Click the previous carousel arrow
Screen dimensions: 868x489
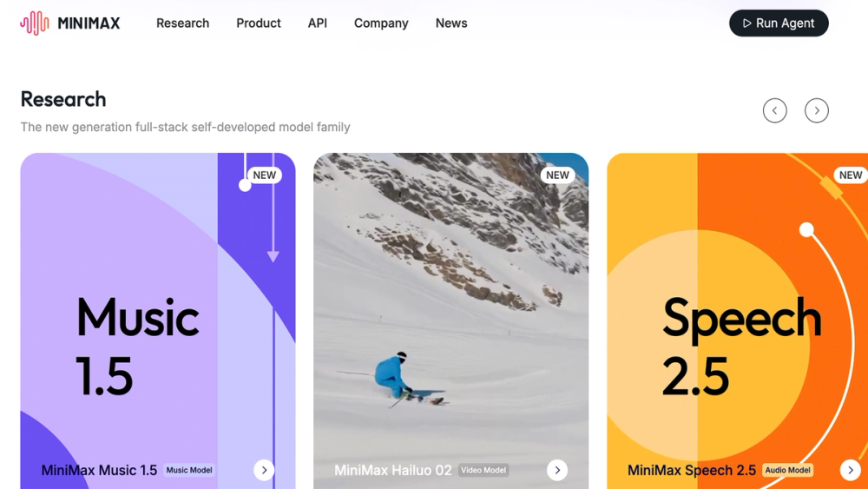tap(774, 111)
